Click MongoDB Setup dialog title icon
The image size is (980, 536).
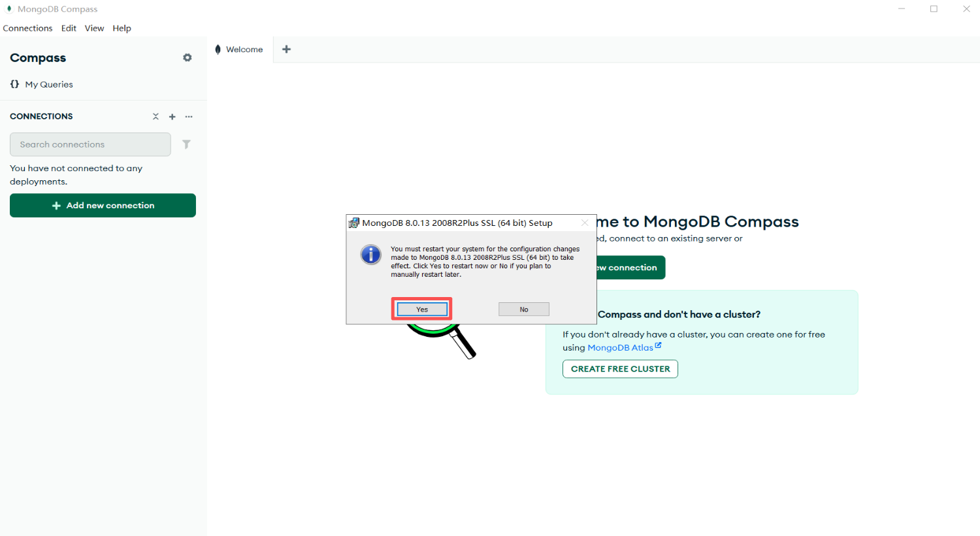(x=353, y=223)
